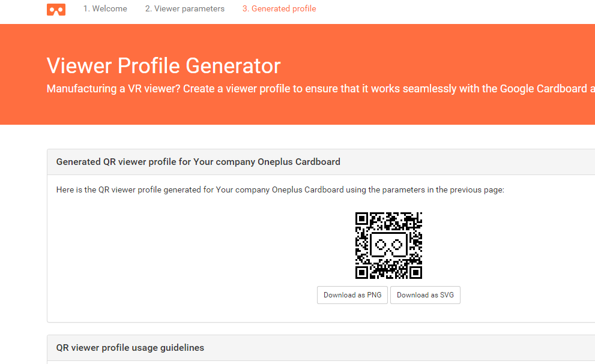
Task: Download the QR code as PNG
Action: click(352, 295)
